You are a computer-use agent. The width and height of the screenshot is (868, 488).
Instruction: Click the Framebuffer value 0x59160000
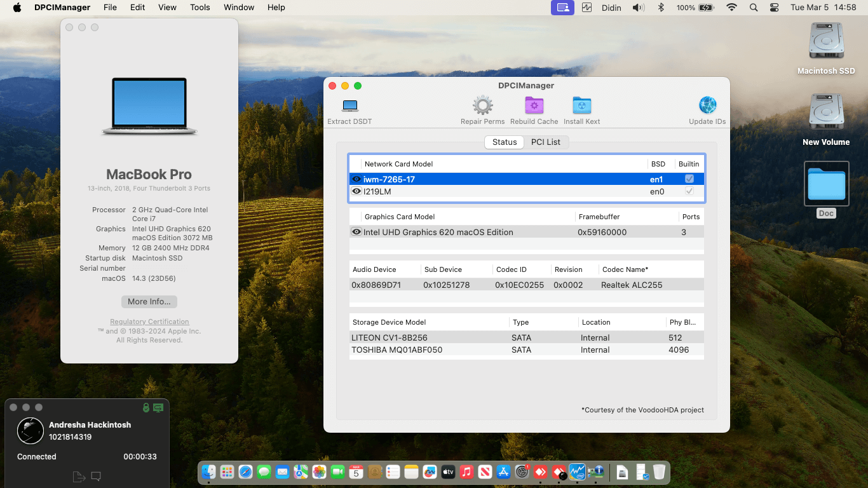click(x=602, y=232)
